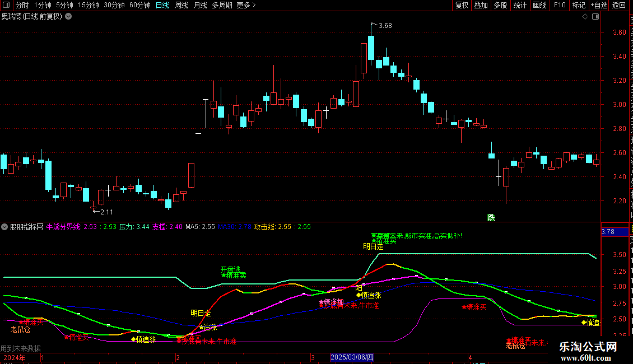Click the 2024年 year label on time axis
The height and width of the screenshot is (364, 633).
tap(15, 357)
